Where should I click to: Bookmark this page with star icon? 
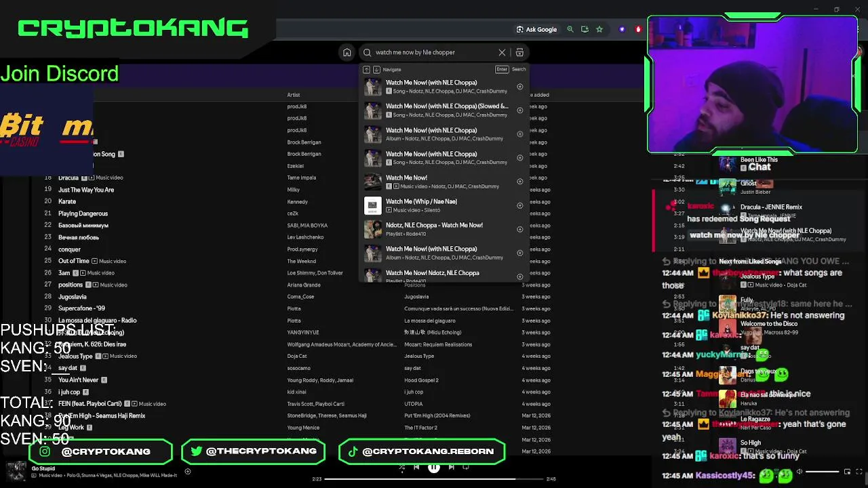click(x=599, y=29)
